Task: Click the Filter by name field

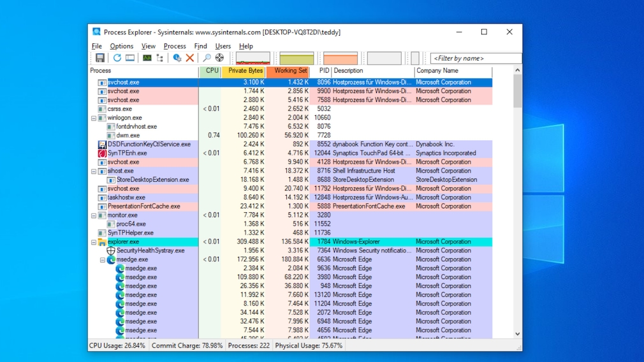Action: click(x=476, y=58)
